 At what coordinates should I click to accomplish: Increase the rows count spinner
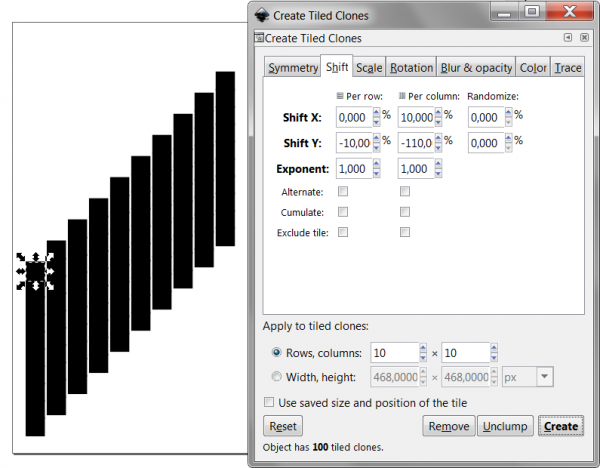pyautogui.click(x=423, y=348)
